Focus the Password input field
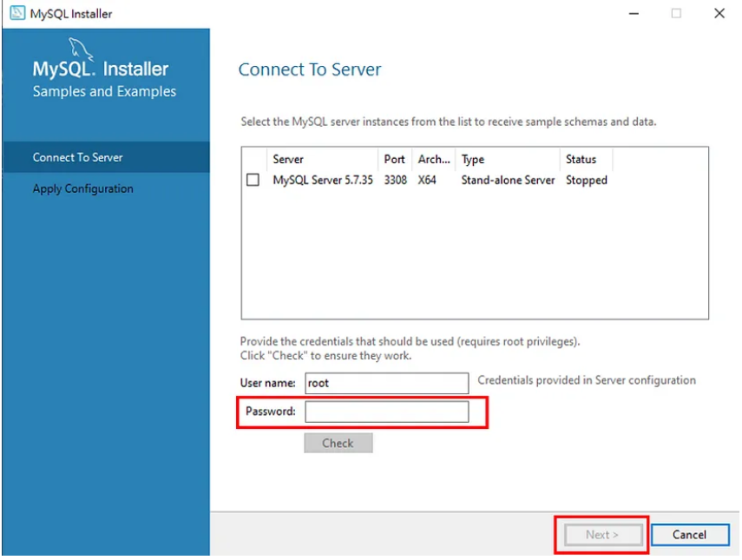 [386, 412]
